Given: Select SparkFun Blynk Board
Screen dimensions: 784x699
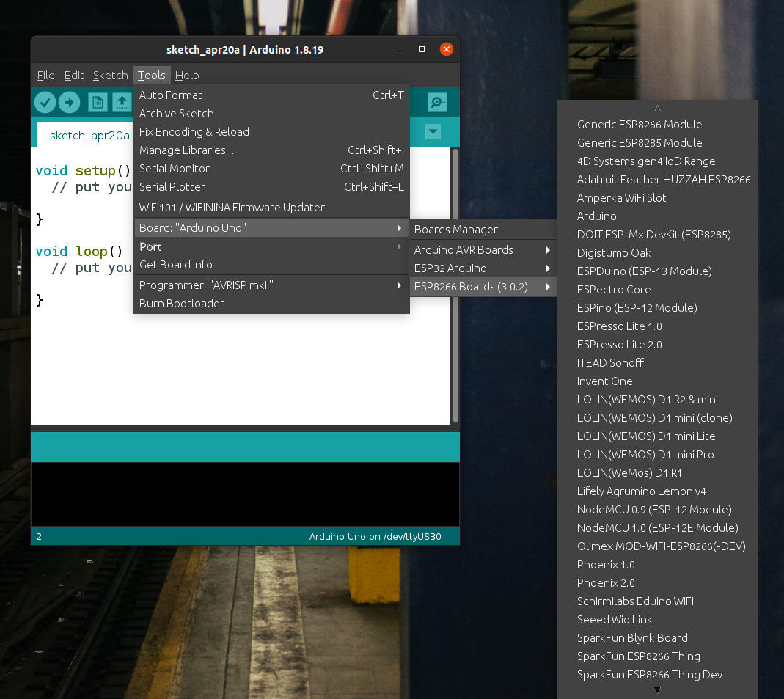Looking at the screenshot, I should 658,638.
